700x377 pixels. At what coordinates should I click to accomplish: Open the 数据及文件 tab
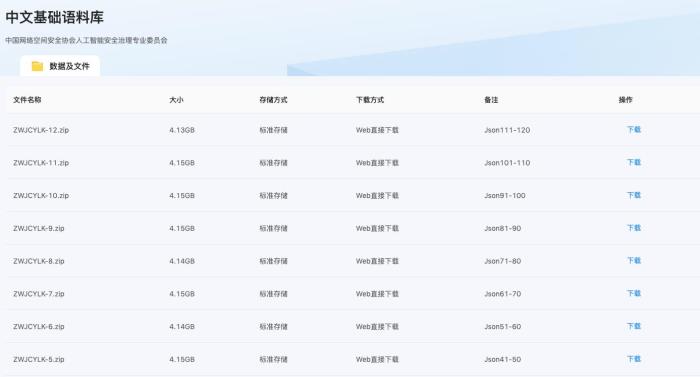click(60, 66)
